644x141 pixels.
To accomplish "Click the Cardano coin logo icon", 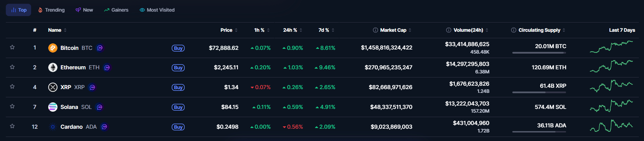I will click(x=53, y=127).
